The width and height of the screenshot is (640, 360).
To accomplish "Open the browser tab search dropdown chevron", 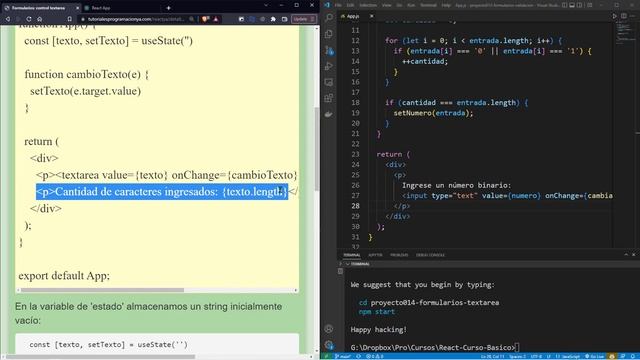I will [266, 5].
